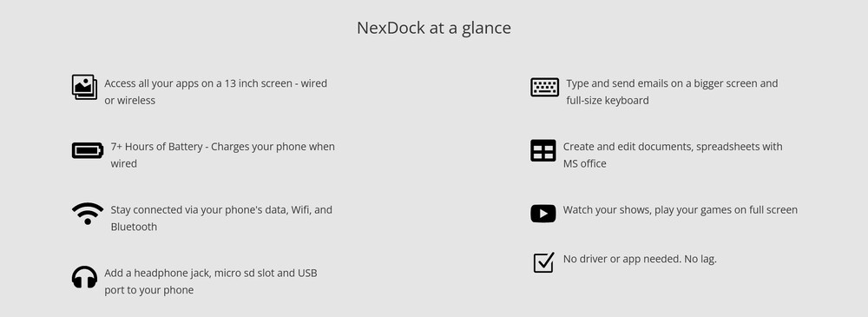Click the word 'Bluetooth'

coord(134,227)
